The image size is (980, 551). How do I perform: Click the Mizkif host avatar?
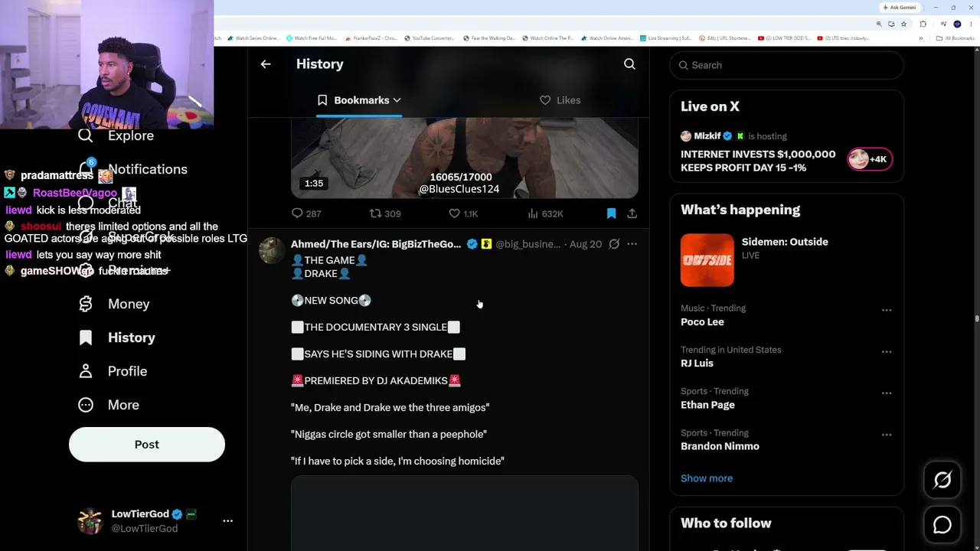click(686, 136)
